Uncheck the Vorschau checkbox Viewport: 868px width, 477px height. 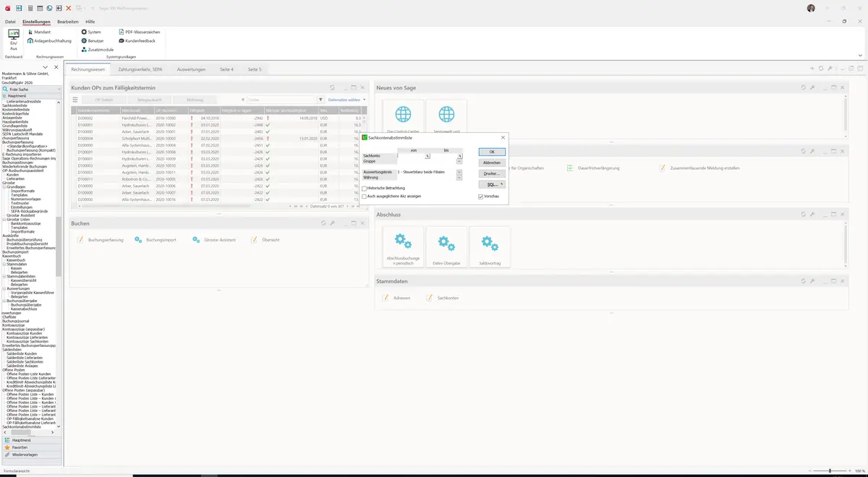[x=480, y=197]
